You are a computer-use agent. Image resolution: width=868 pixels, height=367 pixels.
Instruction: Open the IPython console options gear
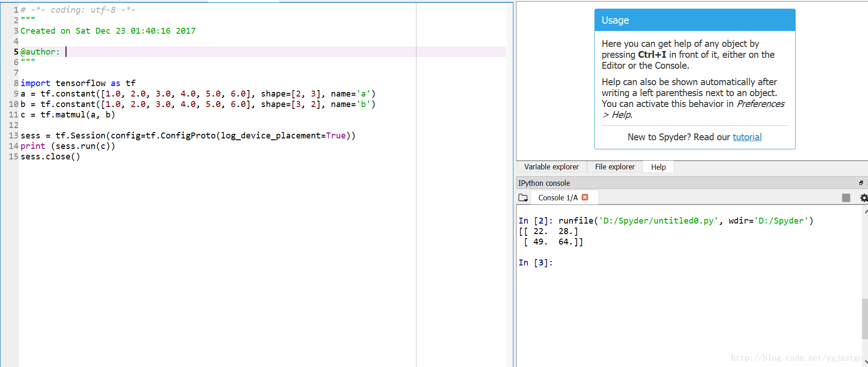click(863, 198)
